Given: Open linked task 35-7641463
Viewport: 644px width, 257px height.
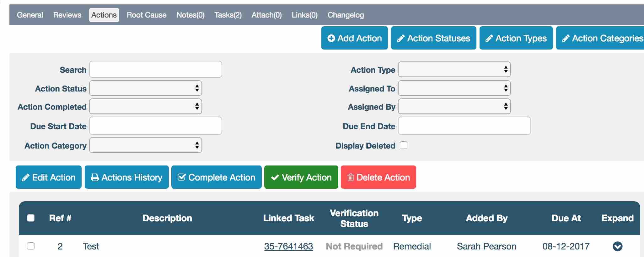Looking at the screenshot, I should [288, 246].
